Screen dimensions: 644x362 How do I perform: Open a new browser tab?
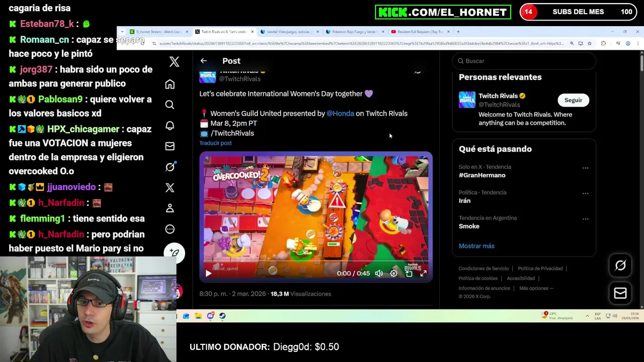(x=458, y=32)
